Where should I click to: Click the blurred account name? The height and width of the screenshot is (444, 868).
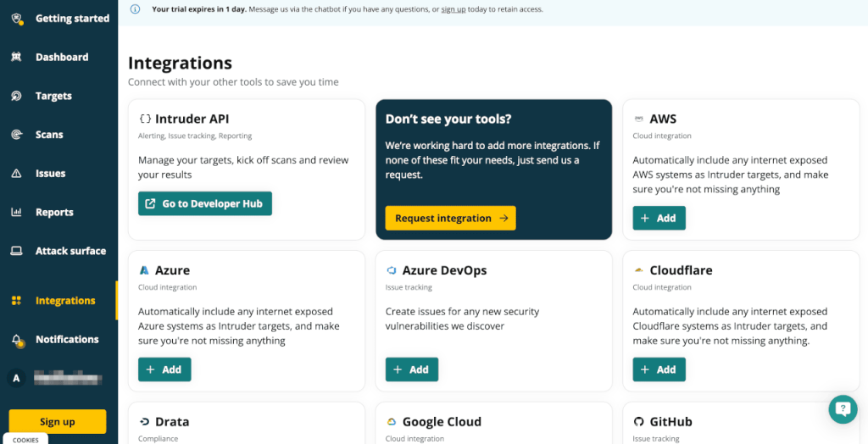(68, 379)
